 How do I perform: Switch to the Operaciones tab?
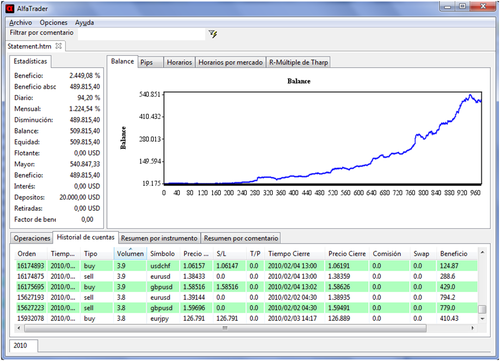point(32,238)
